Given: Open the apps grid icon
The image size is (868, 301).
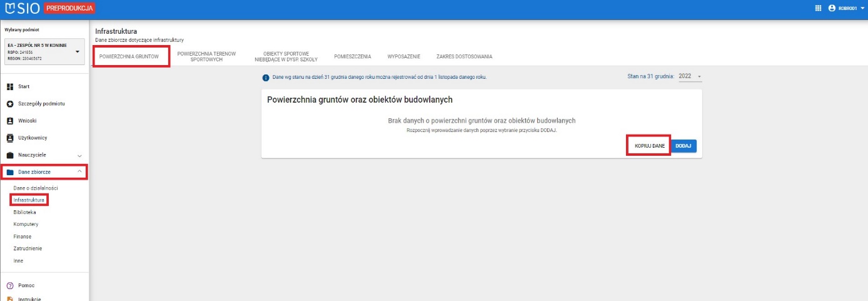Looking at the screenshot, I should click(818, 8).
